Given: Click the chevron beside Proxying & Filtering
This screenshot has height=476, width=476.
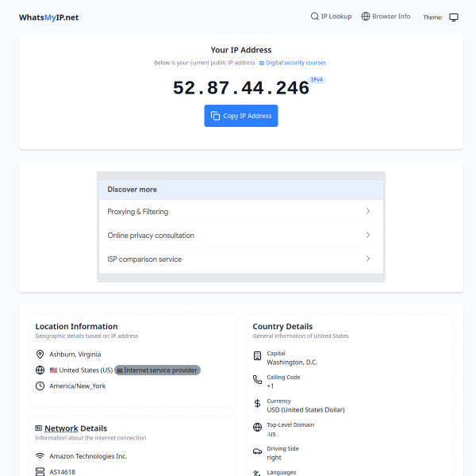Looking at the screenshot, I should click(368, 211).
